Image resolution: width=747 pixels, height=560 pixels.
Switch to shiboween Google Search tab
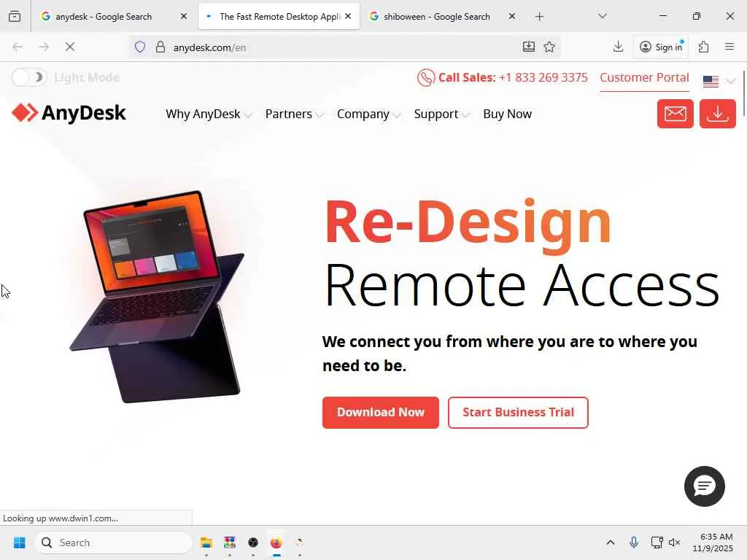(x=443, y=17)
